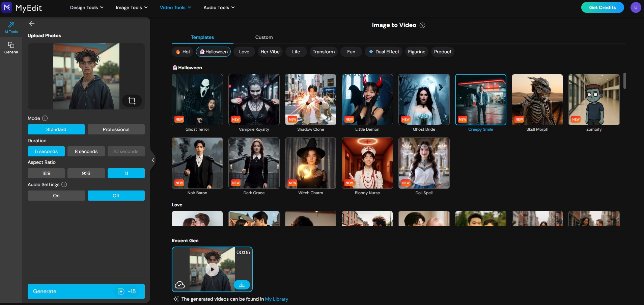Select the Witch Charm template

(311, 163)
